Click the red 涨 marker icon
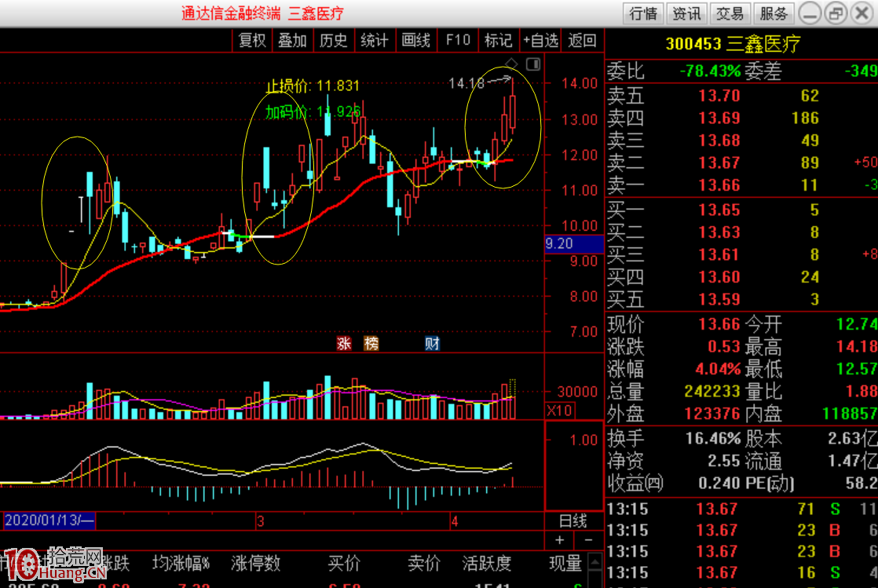The image size is (878, 588). (x=344, y=343)
